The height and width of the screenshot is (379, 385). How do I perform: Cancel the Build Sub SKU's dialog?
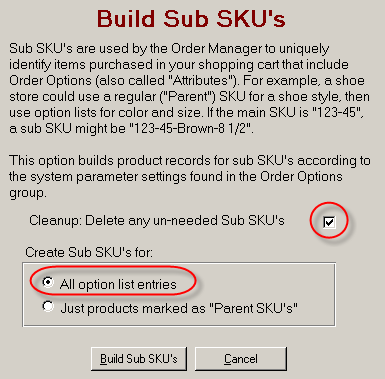tap(241, 359)
